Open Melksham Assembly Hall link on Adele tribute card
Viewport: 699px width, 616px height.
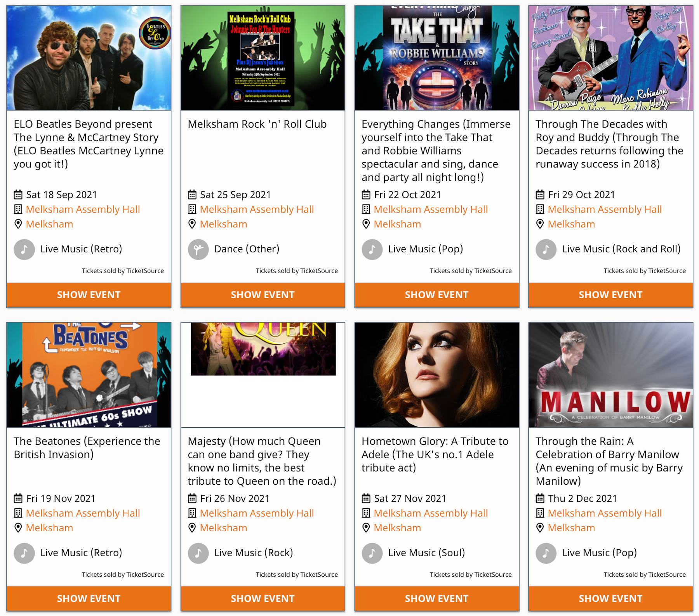point(431,513)
